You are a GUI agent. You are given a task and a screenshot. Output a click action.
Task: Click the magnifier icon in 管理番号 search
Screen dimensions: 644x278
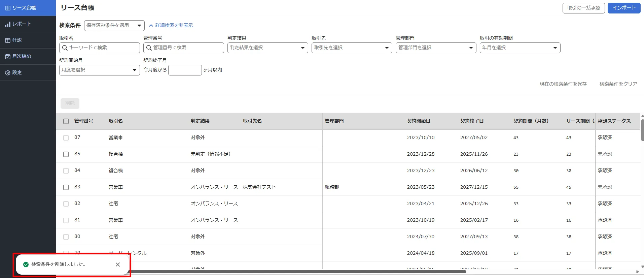pyautogui.click(x=149, y=48)
